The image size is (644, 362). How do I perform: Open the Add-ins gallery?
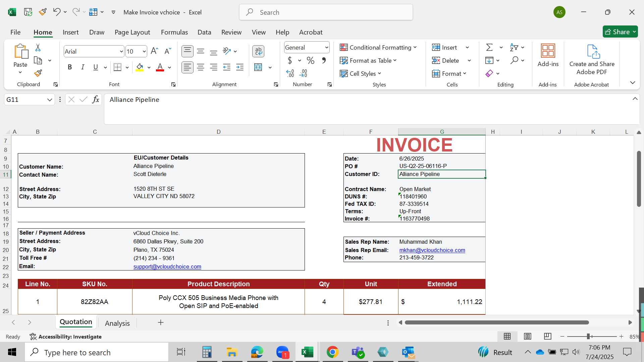click(548, 56)
